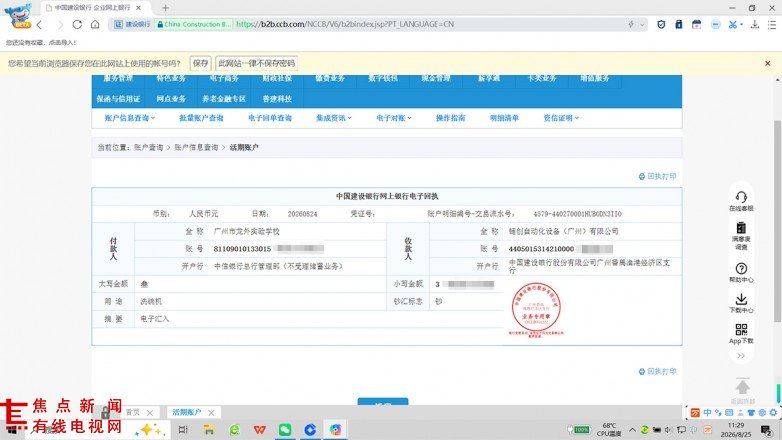Click the date value 20260824

(302, 214)
